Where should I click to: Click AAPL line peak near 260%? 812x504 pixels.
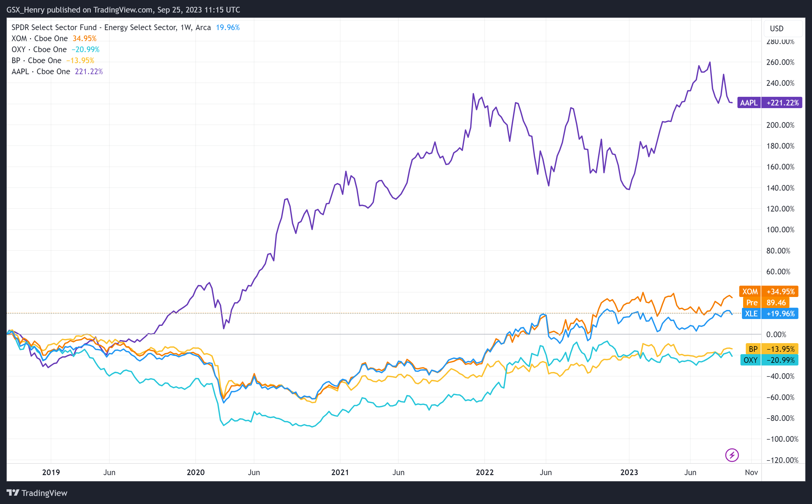click(x=710, y=62)
